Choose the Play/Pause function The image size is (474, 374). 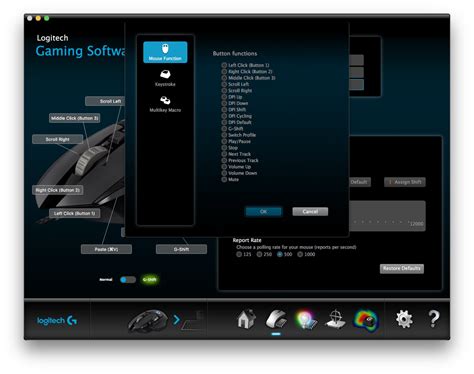224,141
